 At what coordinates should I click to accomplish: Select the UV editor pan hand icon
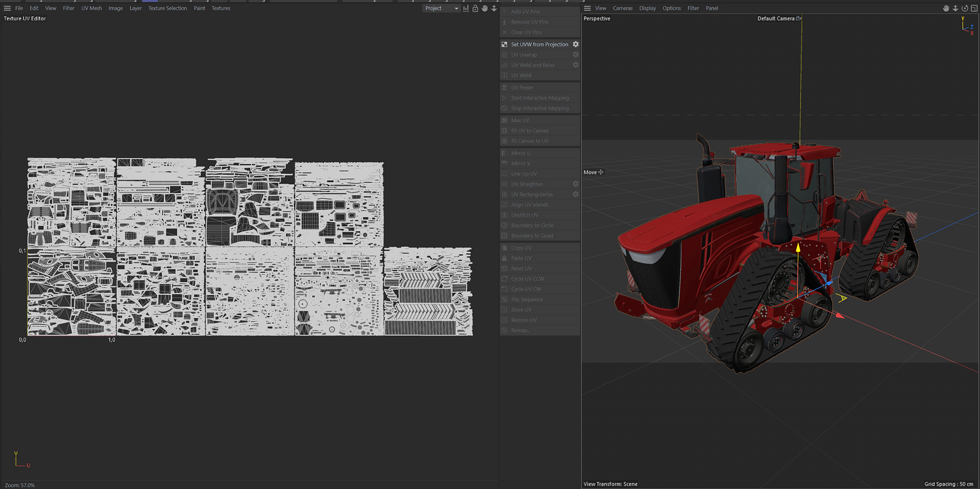485,8
